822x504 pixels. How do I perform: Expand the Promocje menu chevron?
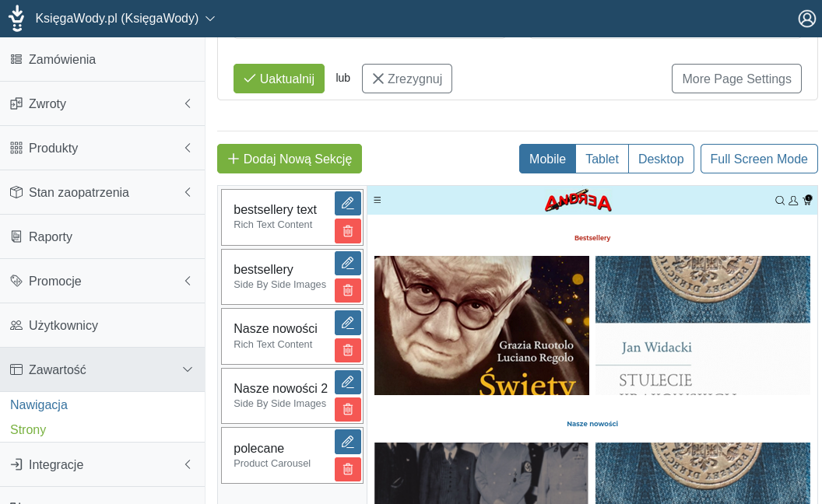[188, 281]
